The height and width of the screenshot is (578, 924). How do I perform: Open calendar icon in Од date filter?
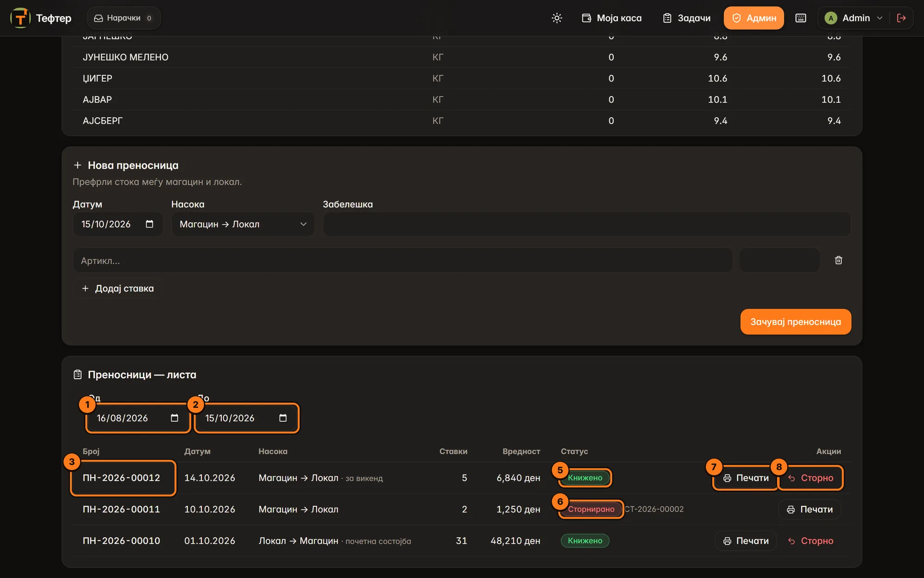coord(174,418)
